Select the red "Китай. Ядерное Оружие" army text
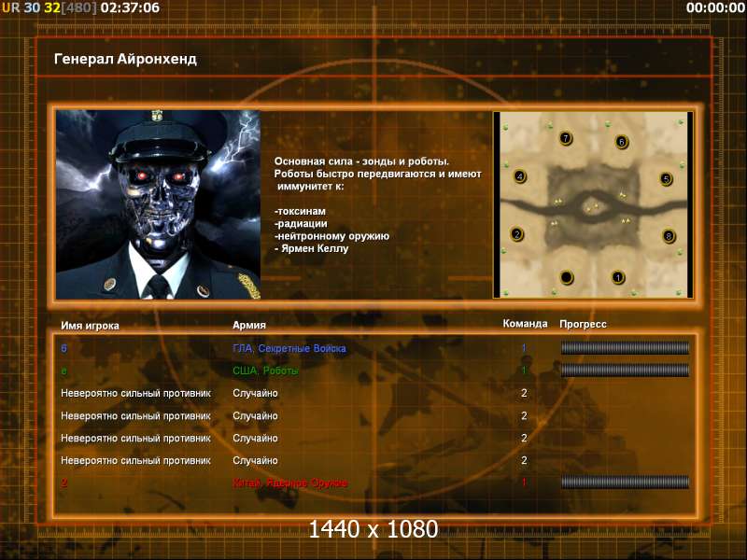Viewport: 747px width, 560px height. coord(290,483)
